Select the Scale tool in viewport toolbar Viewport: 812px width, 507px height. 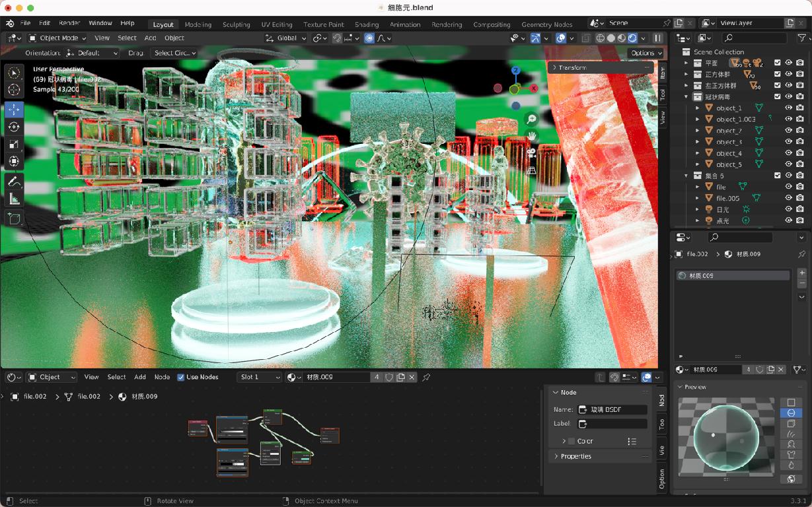(14, 144)
